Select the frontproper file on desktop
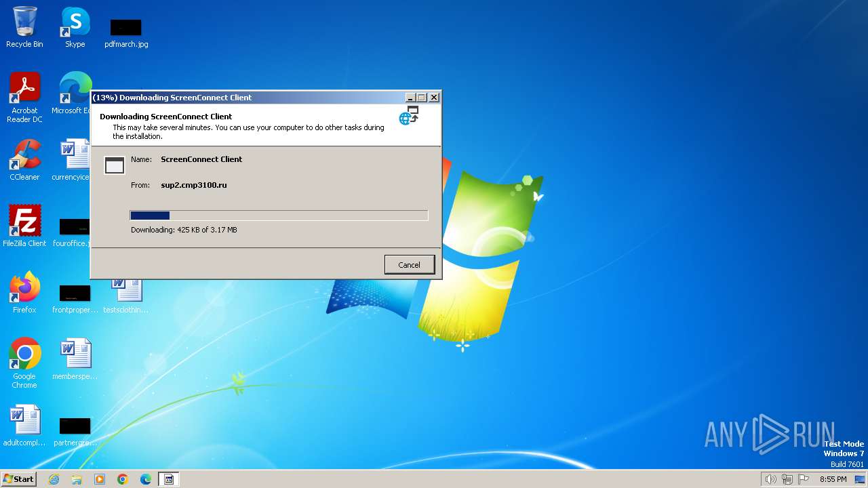868x488 pixels. [75, 298]
